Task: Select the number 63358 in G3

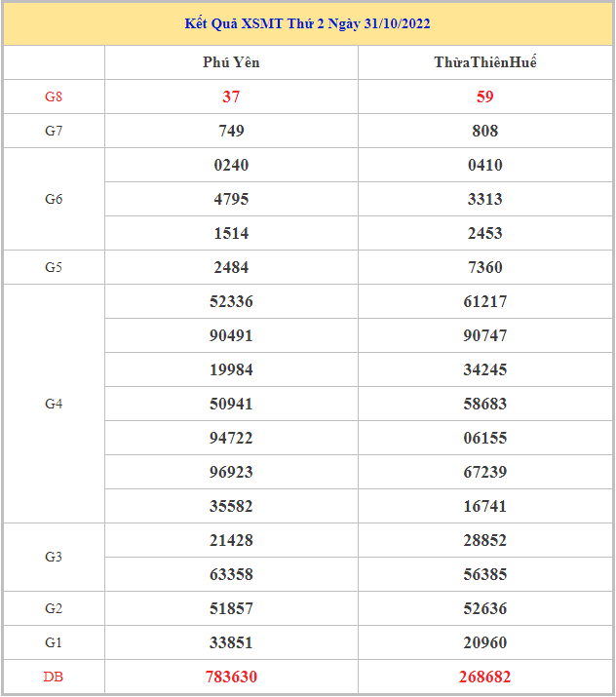Action: point(231,574)
